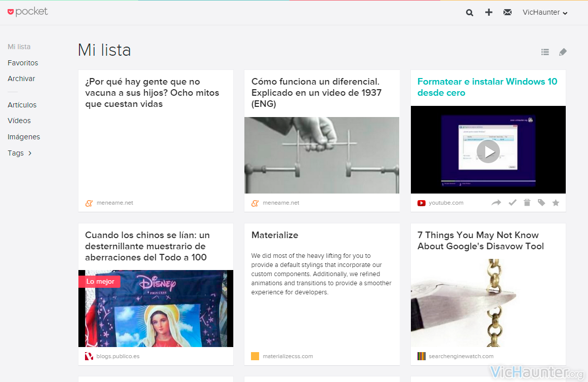
Task: Activate bulk edit pencil icon
Action: tap(563, 52)
